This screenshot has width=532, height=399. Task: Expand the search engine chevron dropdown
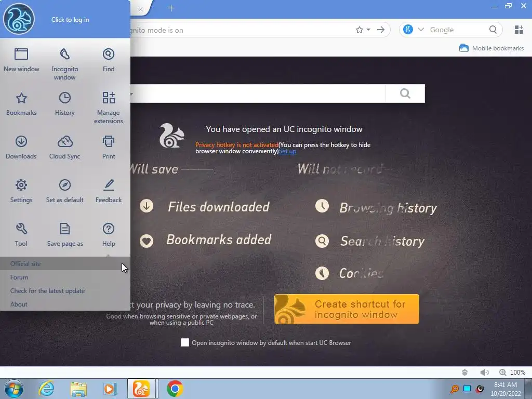point(421,30)
